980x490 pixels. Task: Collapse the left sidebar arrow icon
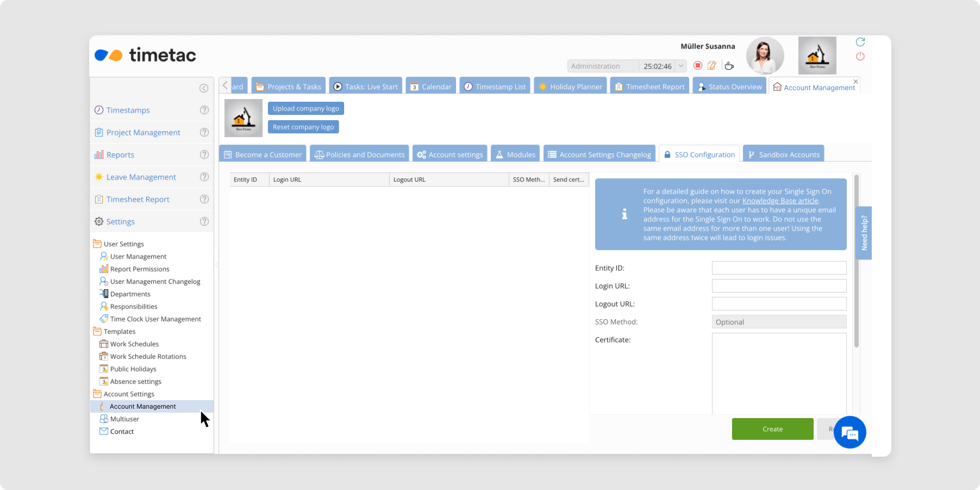coord(204,88)
